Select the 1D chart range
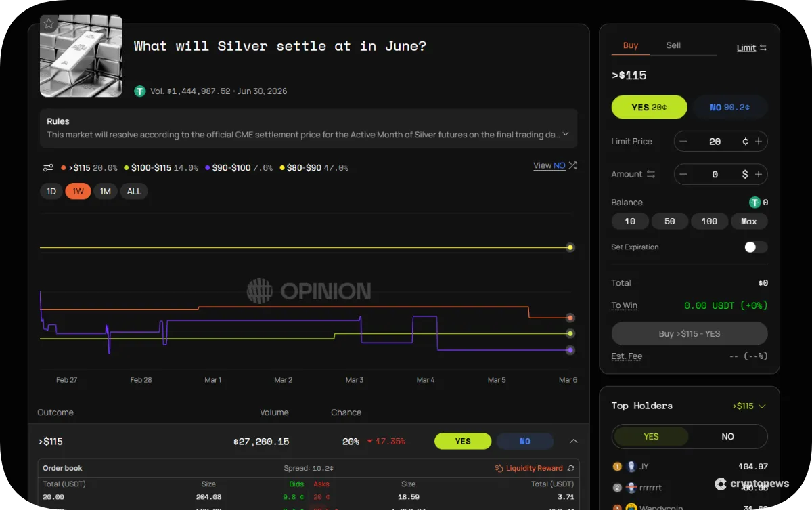812x510 pixels. tap(51, 191)
